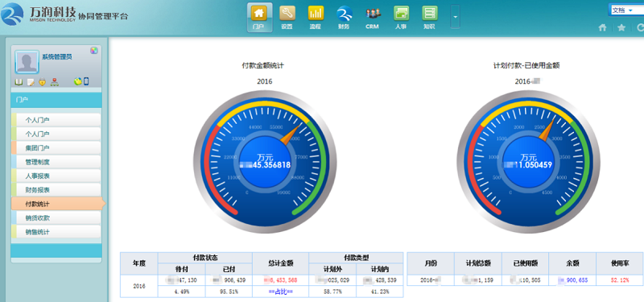Click the system administrator avatar thumbnail
644x302 pixels.
(27, 62)
